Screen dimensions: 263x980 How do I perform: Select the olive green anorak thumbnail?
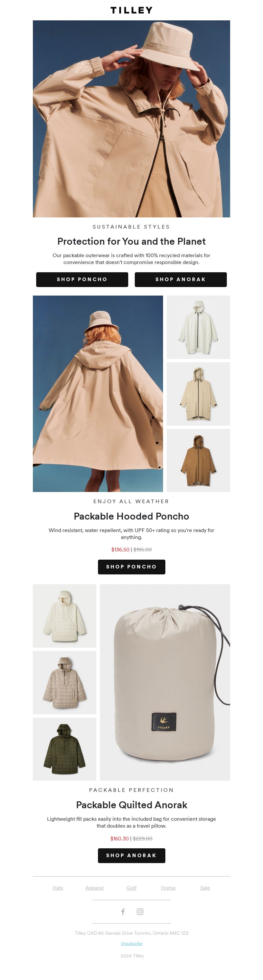pos(64,749)
